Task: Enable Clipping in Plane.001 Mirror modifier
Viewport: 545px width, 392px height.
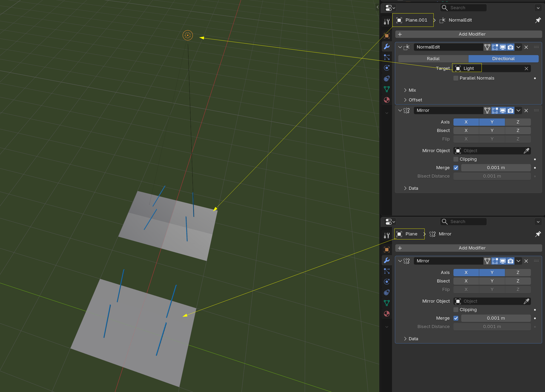Action: click(x=456, y=159)
